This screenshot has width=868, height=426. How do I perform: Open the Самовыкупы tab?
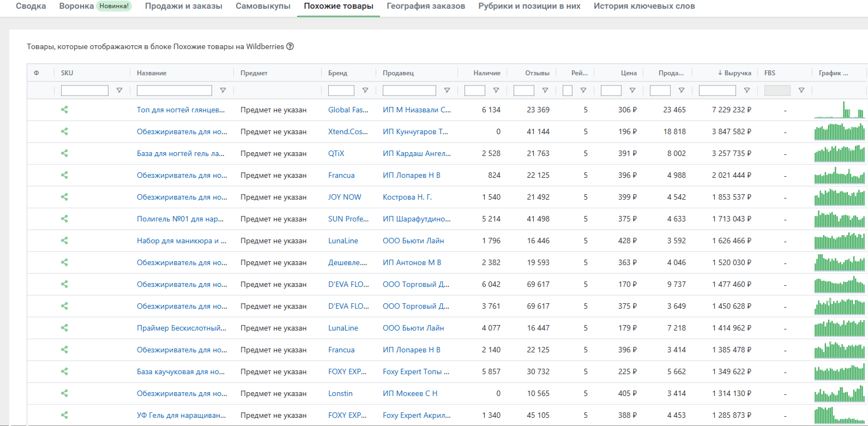click(x=263, y=6)
